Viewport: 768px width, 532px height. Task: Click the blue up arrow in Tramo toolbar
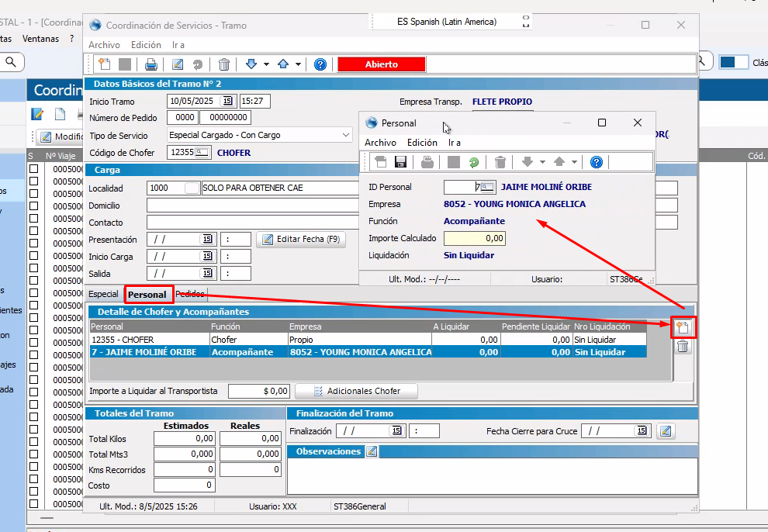click(283, 64)
